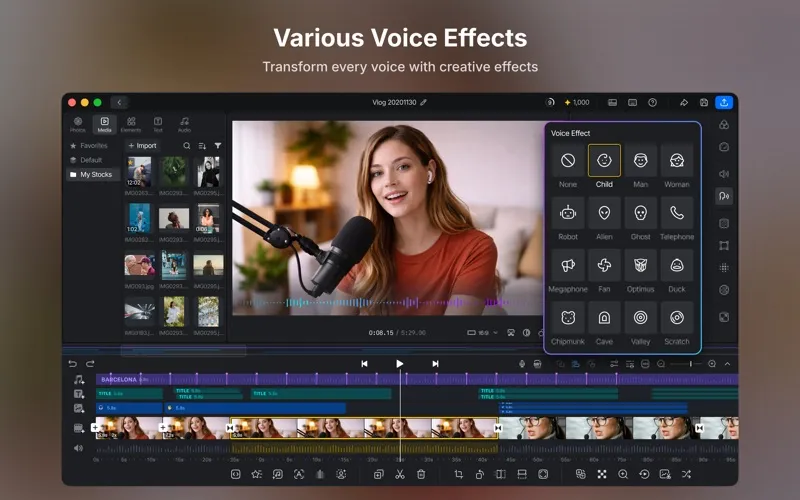
Task: Apply the Woman voice effect
Action: point(677,160)
